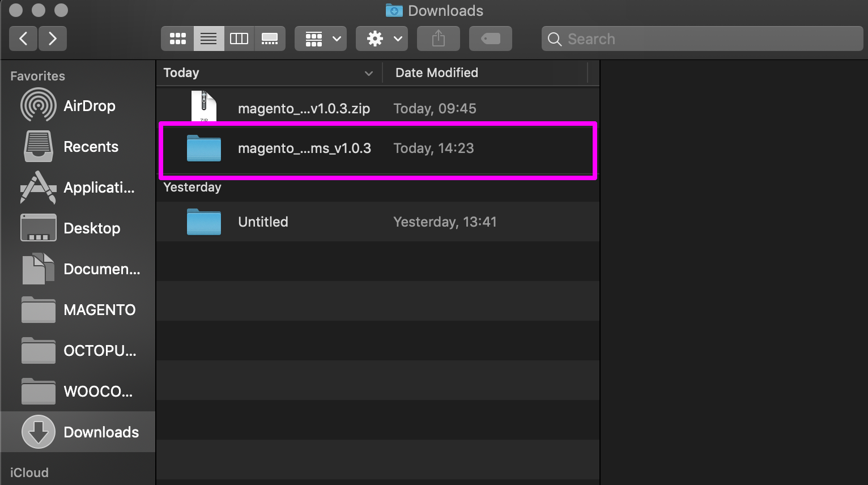Click the Favorites sidebar heading

[x=37, y=76]
